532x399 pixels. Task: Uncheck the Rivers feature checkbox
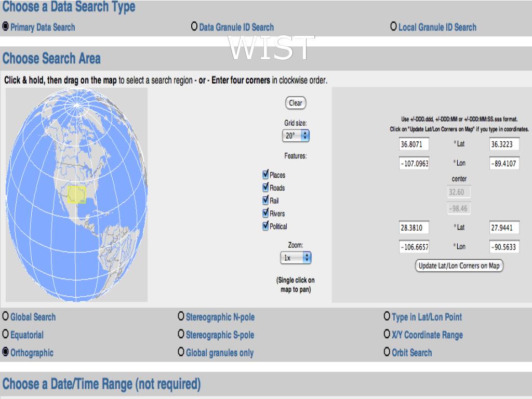tap(265, 213)
